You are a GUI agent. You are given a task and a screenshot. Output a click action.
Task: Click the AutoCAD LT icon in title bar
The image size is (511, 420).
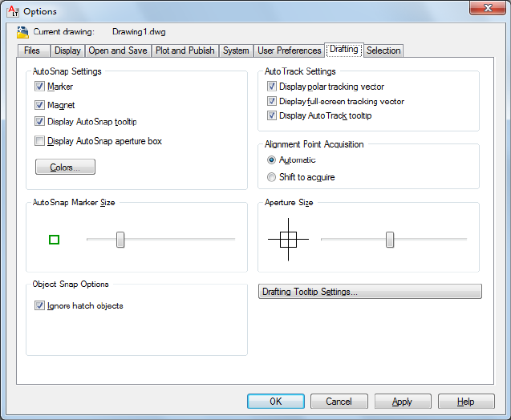click(13, 11)
